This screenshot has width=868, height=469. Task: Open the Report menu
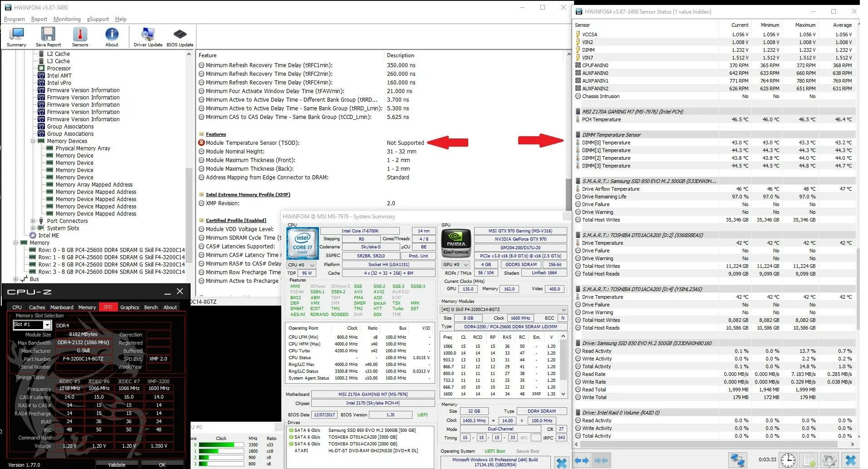point(39,19)
